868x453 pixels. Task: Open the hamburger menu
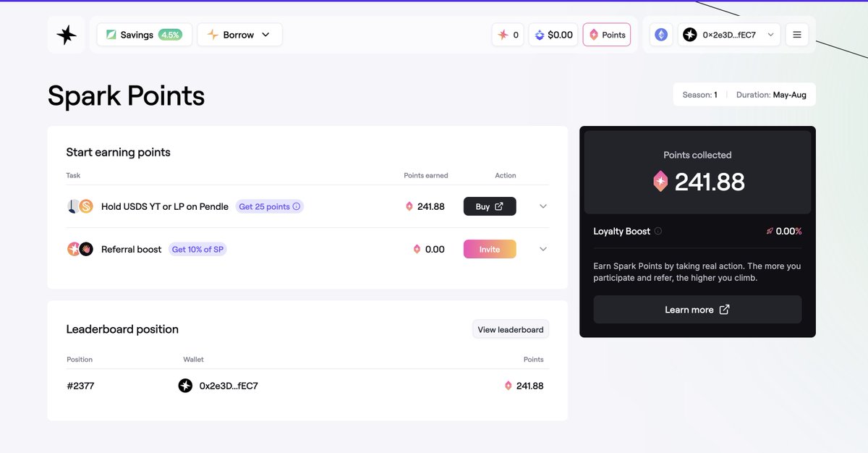tap(797, 35)
